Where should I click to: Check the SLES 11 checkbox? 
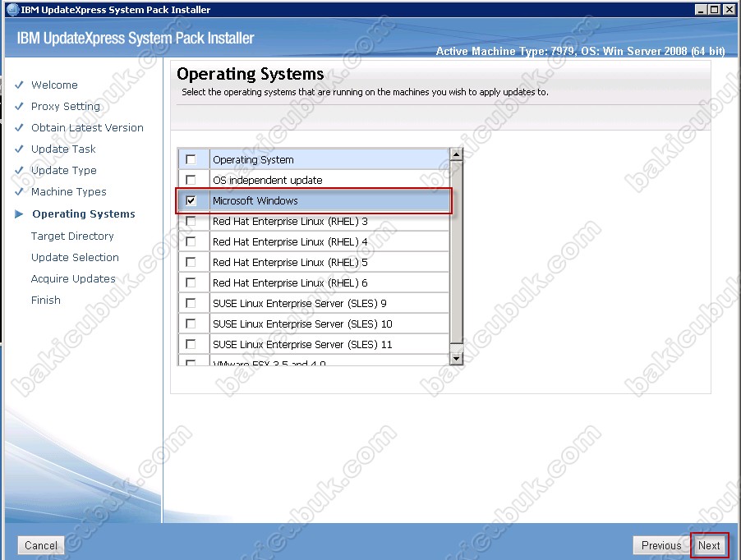click(x=191, y=344)
